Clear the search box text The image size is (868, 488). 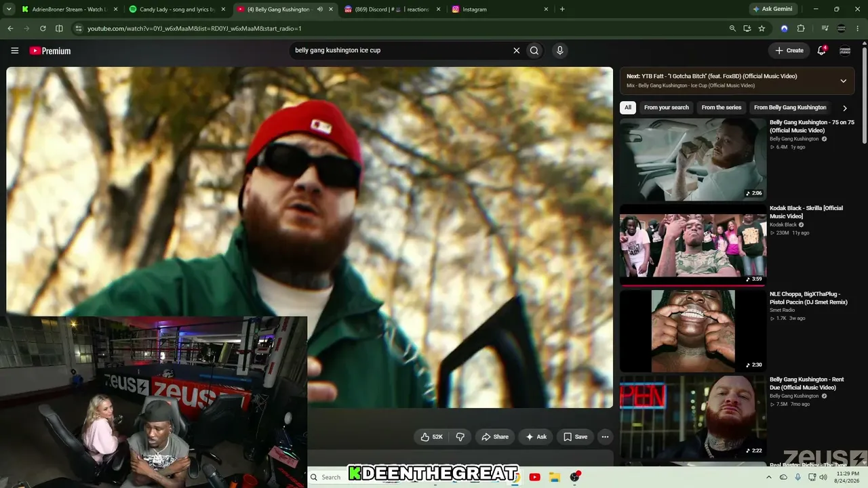(516, 50)
